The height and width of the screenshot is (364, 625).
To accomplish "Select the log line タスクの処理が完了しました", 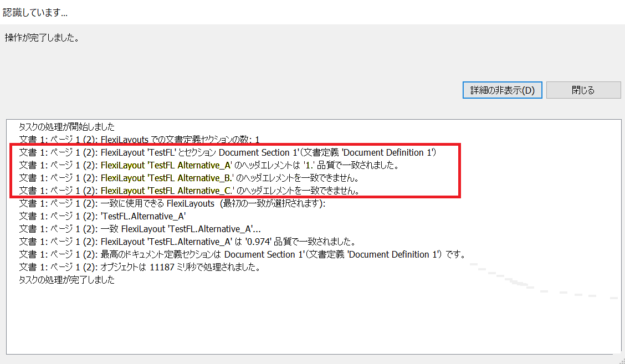I will point(67,280).
